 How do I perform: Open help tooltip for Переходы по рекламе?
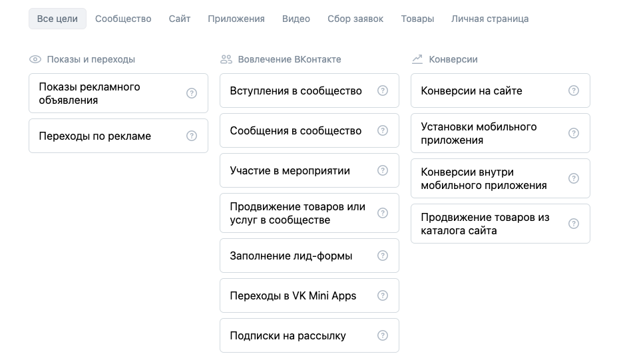pyautogui.click(x=192, y=136)
